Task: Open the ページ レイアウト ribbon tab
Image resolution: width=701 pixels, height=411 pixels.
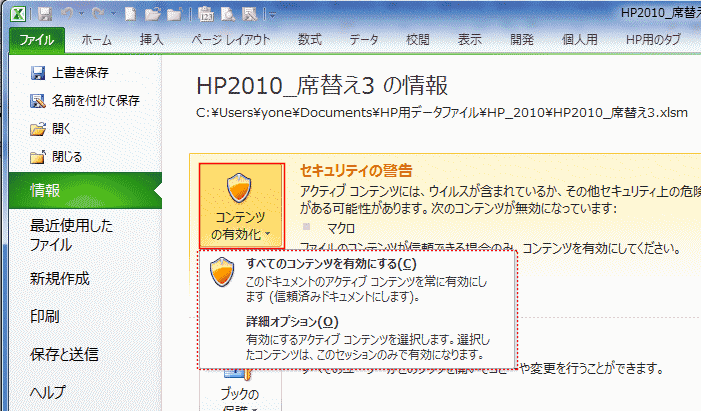Action: 231,40
